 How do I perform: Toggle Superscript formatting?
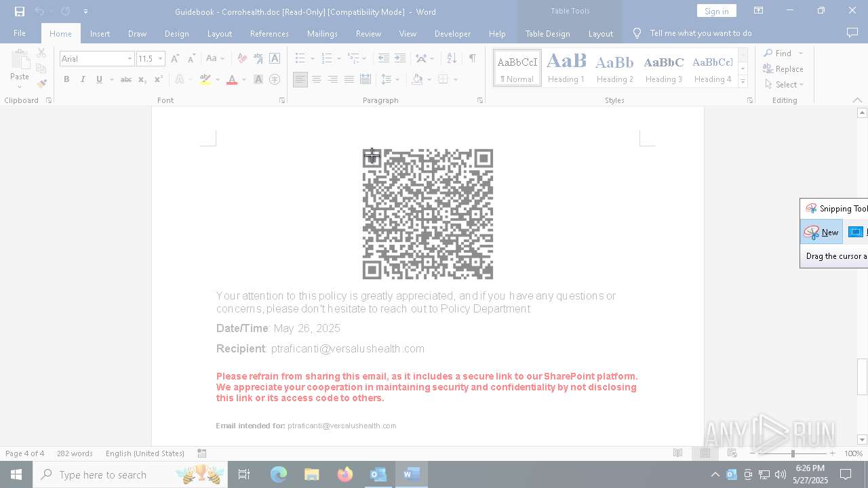click(x=159, y=79)
